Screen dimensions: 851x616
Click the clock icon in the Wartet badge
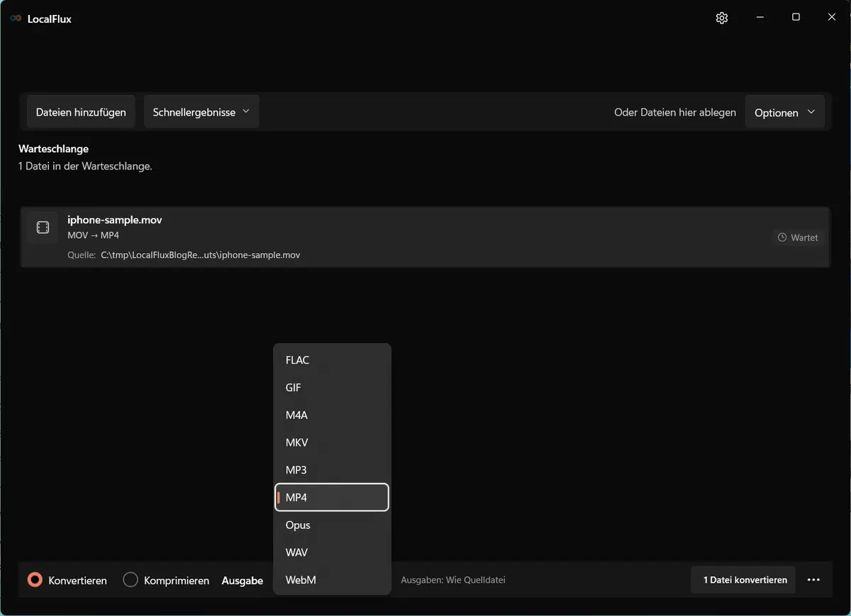click(x=782, y=237)
